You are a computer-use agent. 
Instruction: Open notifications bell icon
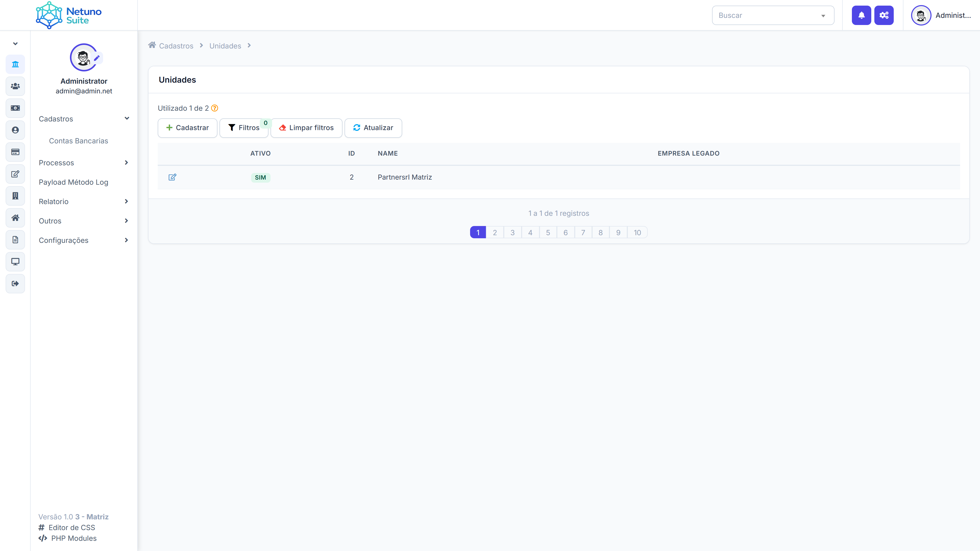861,15
